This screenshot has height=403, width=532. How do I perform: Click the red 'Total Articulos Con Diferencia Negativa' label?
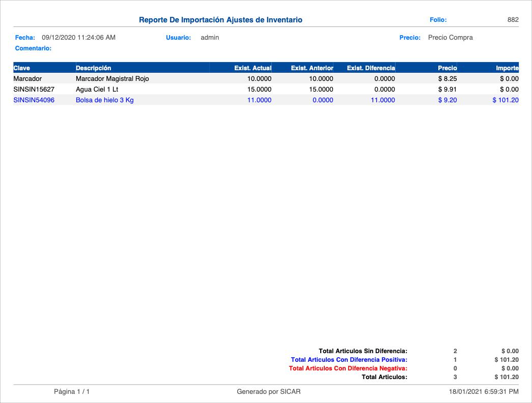click(348, 368)
